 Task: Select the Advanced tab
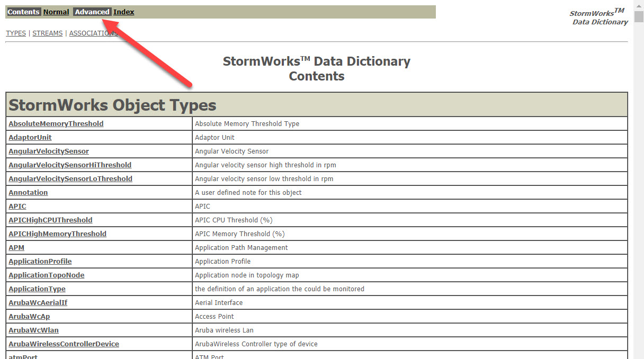pyautogui.click(x=92, y=12)
